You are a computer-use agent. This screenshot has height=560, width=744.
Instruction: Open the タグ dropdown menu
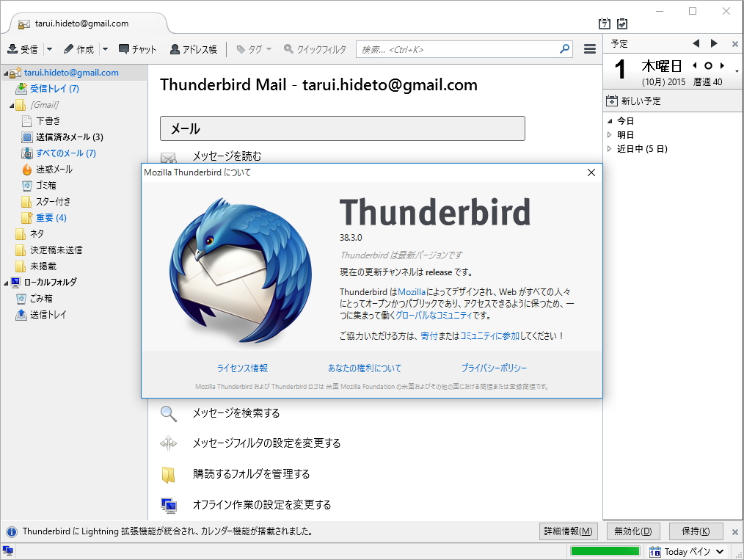pos(252,49)
